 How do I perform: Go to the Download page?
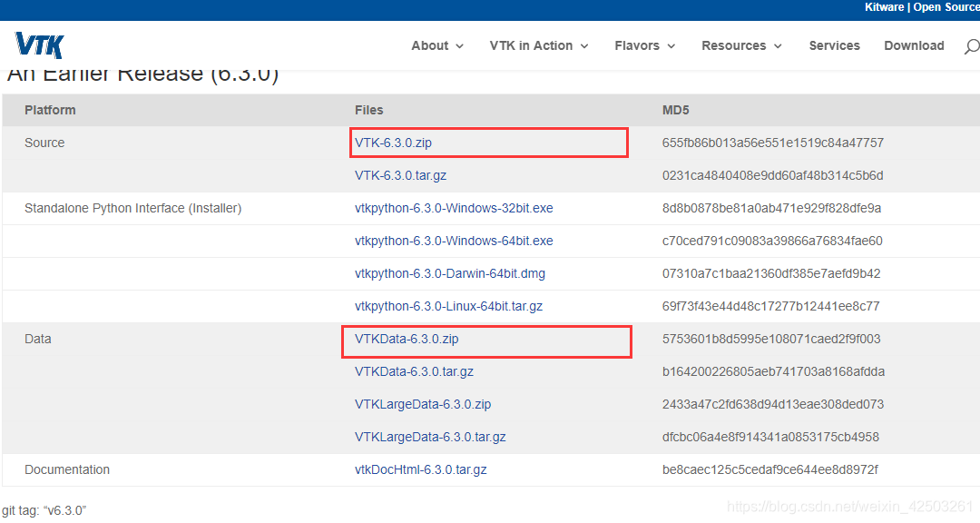coord(914,45)
